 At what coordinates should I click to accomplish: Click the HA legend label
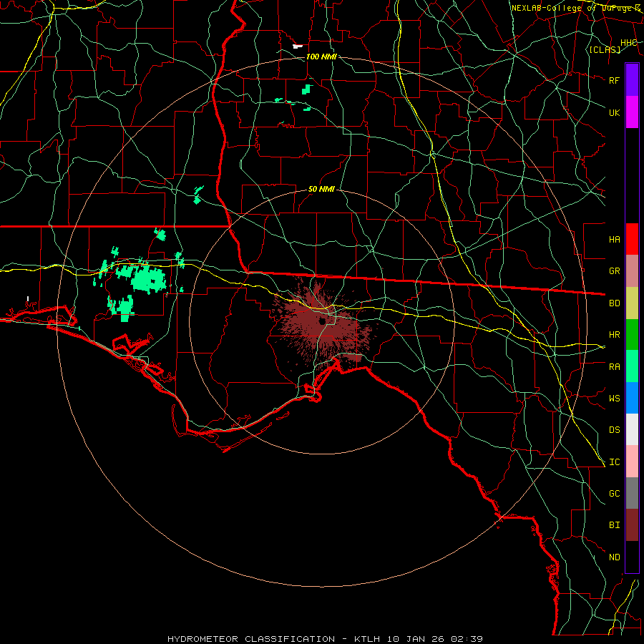614,240
